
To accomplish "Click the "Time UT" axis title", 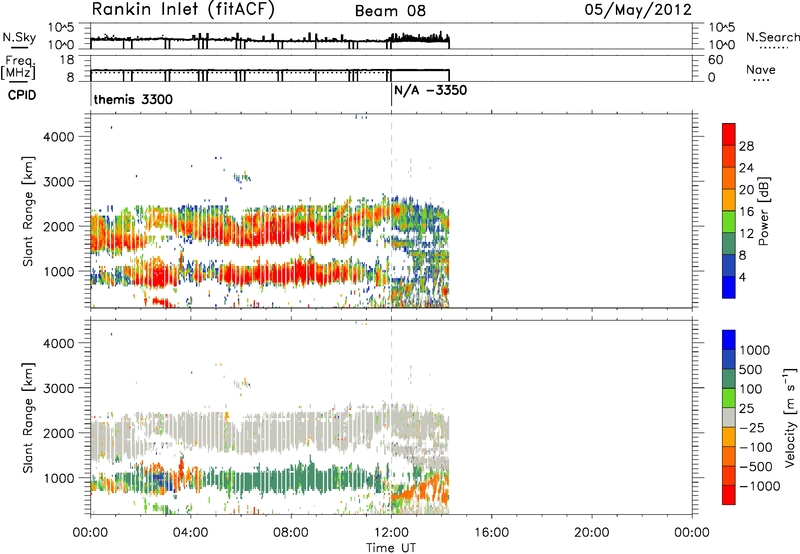I will pyautogui.click(x=391, y=548).
